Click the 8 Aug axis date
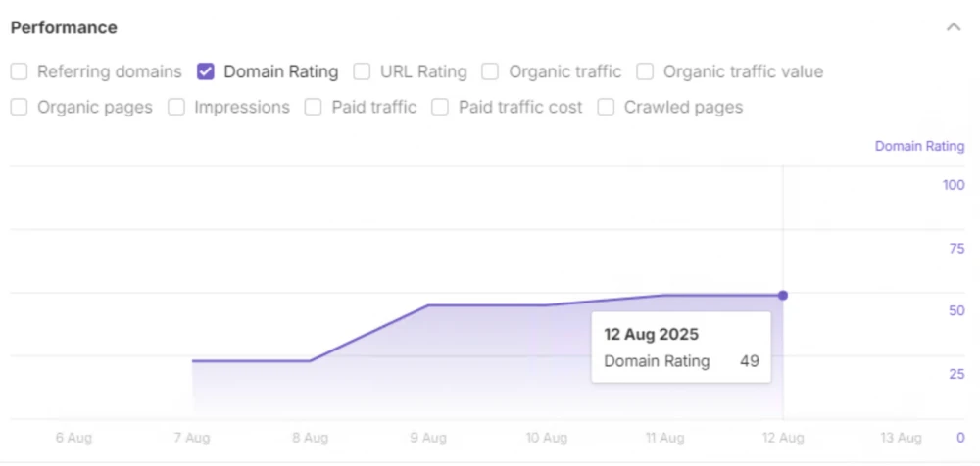980x466 pixels. pos(310,438)
